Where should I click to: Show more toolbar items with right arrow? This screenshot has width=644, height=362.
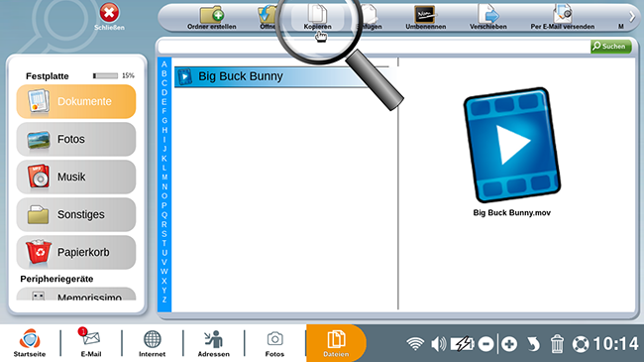pos(632,17)
